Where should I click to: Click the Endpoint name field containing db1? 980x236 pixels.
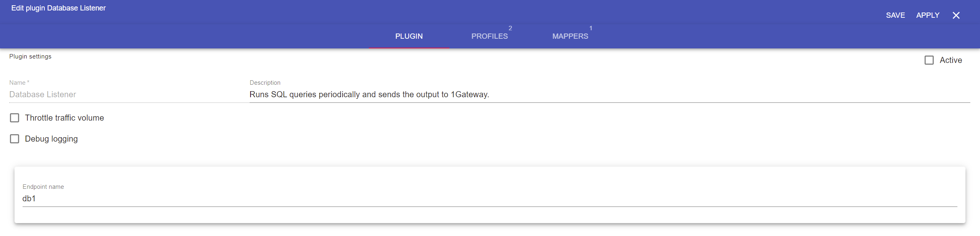point(484,198)
